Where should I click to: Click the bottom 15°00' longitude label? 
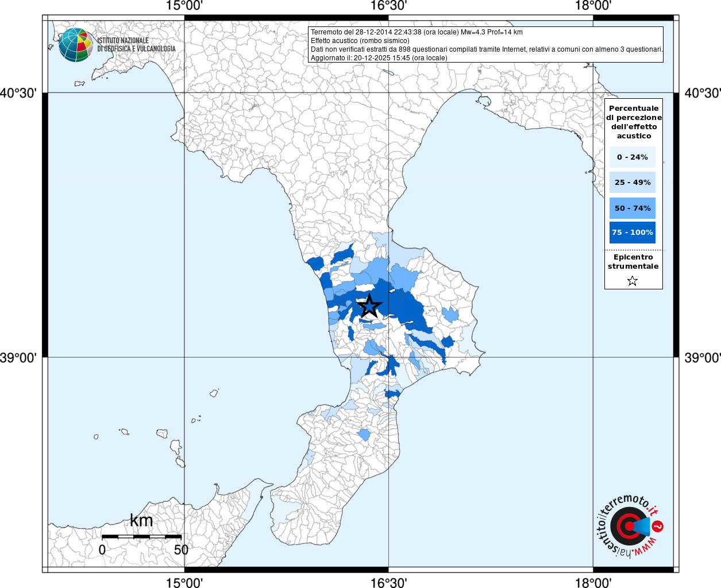(184, 582)
